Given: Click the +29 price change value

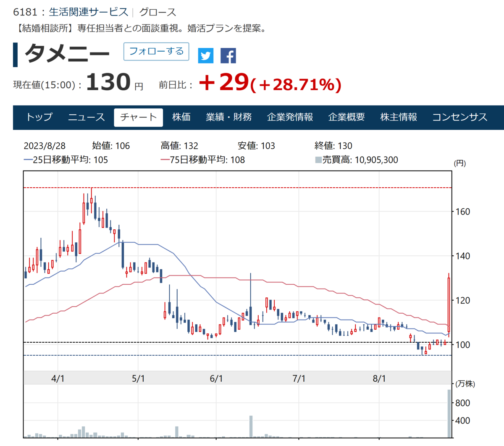Looking at the screenshot, I should [x=224, y=82].
